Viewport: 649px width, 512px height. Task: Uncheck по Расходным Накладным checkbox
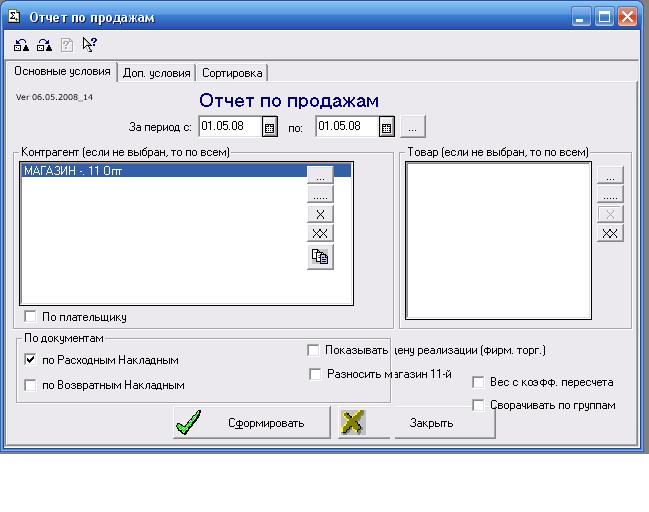point(30,360)
